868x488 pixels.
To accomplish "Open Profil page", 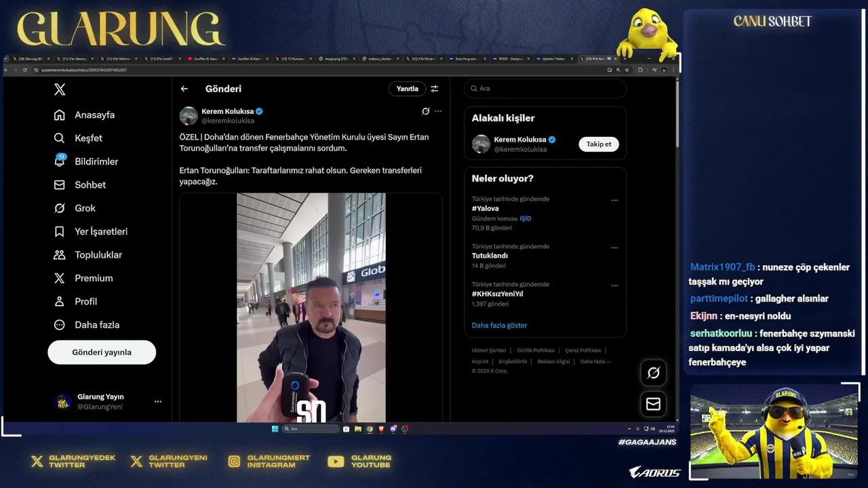I will click(x=75, y=302).
